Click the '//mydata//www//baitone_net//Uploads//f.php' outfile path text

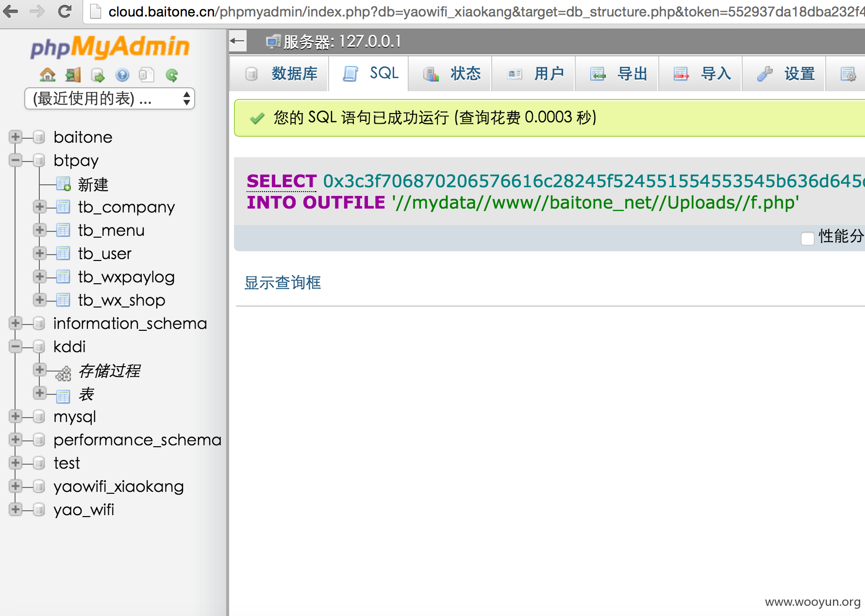(596, 202)
